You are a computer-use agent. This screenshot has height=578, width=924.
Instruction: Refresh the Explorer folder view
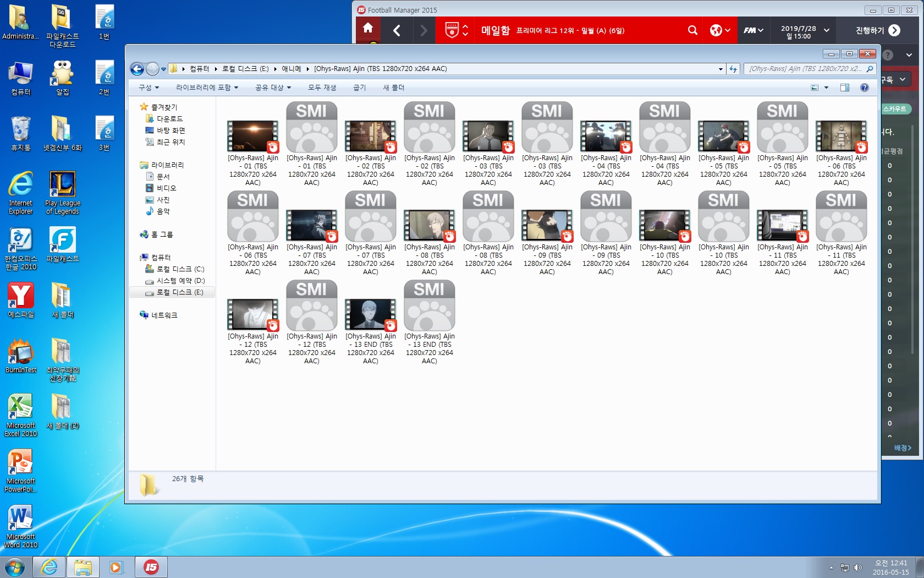coord(733,69)
